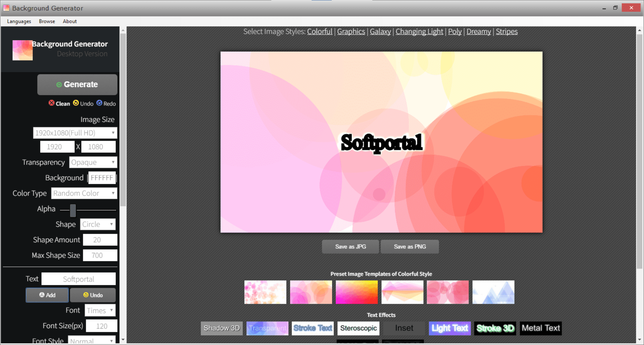Open the About menu
Image resolution: width=644 pixels, height=345 pixels.
pos(70,21)
